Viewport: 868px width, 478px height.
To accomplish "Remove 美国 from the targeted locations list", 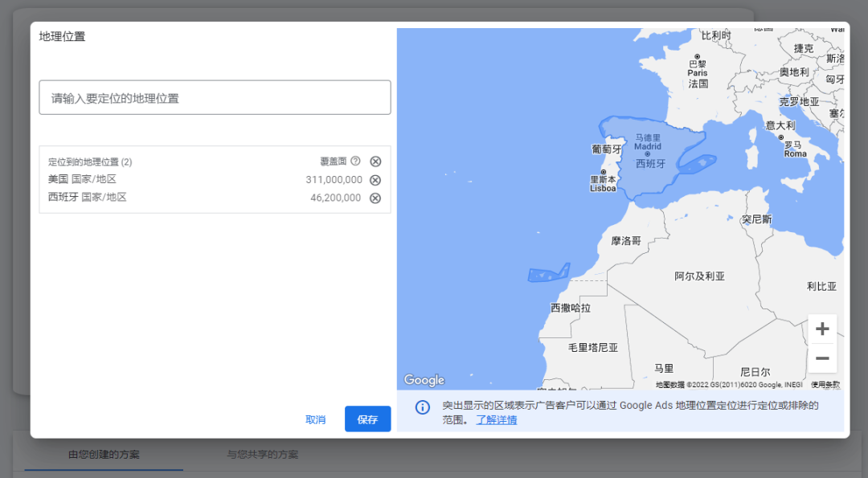I will (x=375, y=179).
